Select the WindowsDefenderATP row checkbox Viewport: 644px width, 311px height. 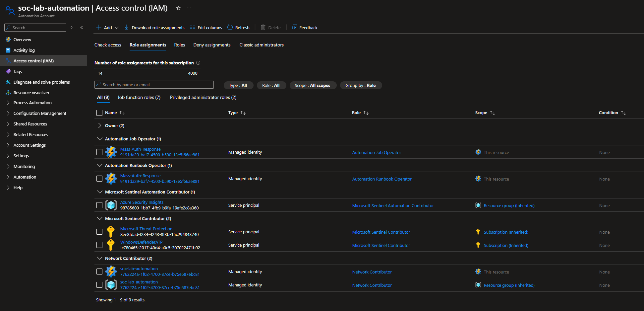pyautogui.click(x=99, y=245)
